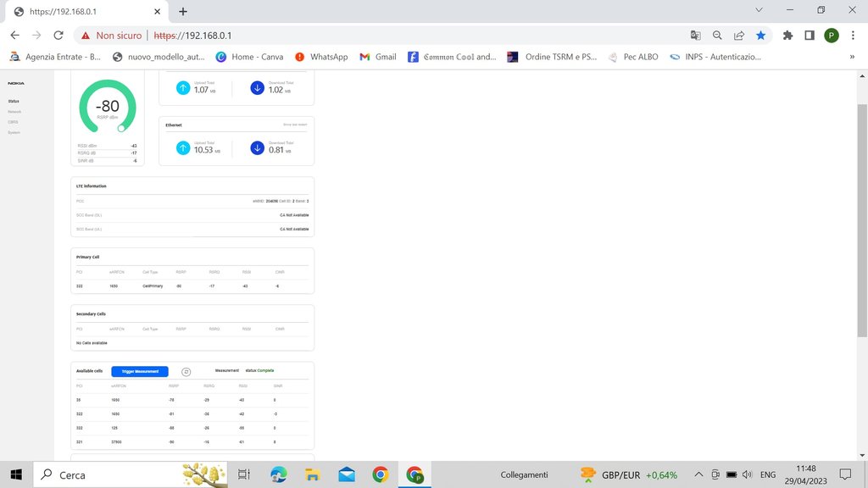This screenshot has height=488, width=868.
Task: Select the CellPrimary text in Primary Cell
Action: pos(153,286)
